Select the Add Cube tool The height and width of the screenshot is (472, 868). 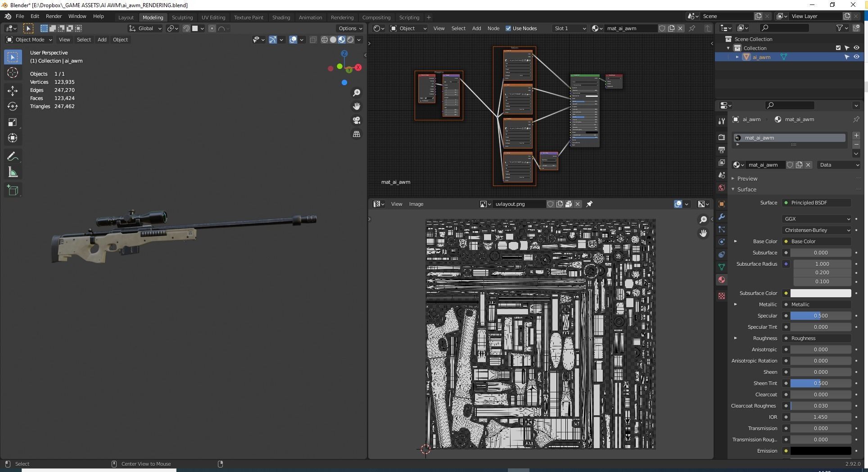pos(13,190)
